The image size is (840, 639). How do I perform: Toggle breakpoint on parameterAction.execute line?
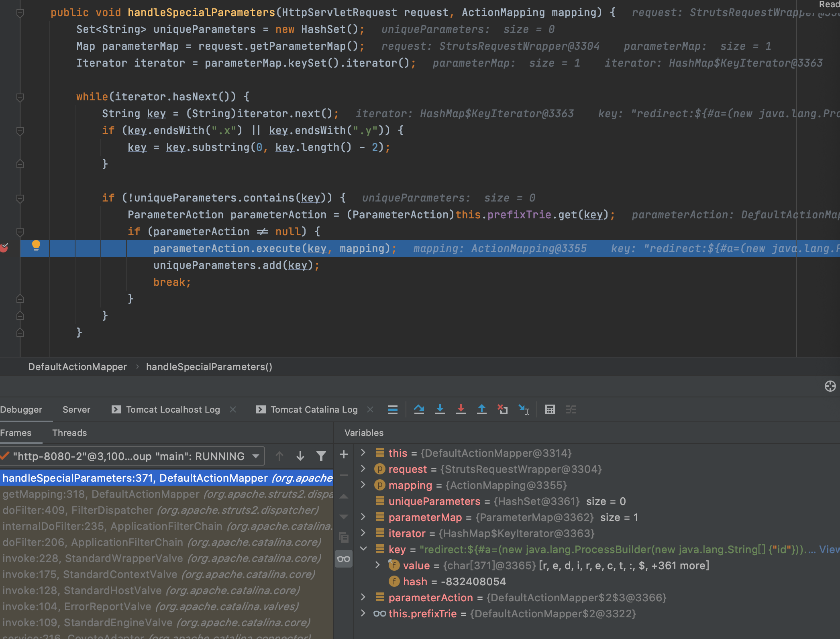(4, 248)
